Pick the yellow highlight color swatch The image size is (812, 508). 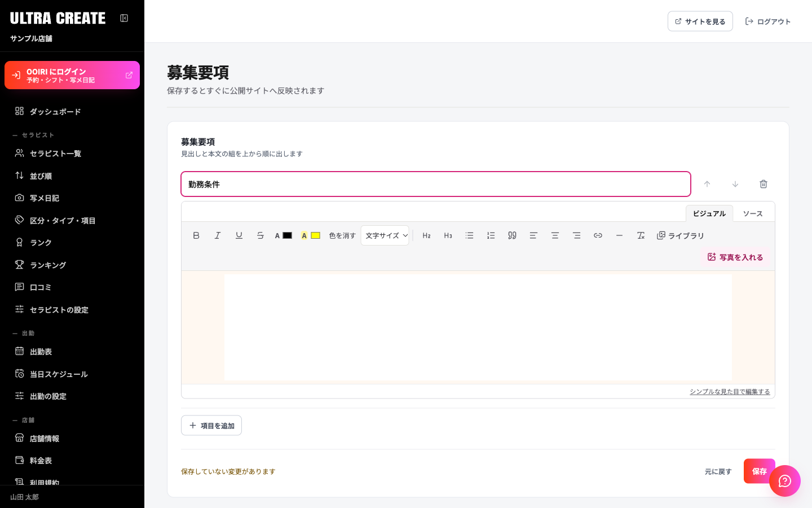tap(315, 235)
